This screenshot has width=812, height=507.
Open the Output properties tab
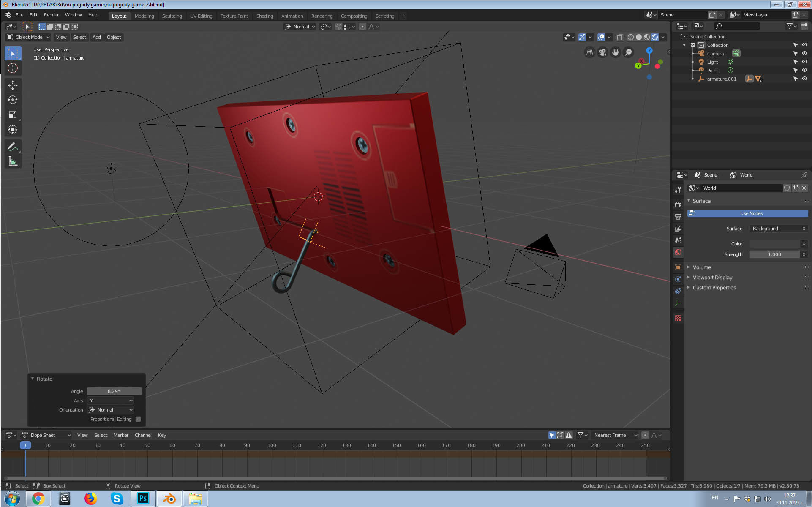[x=678, y=216]
